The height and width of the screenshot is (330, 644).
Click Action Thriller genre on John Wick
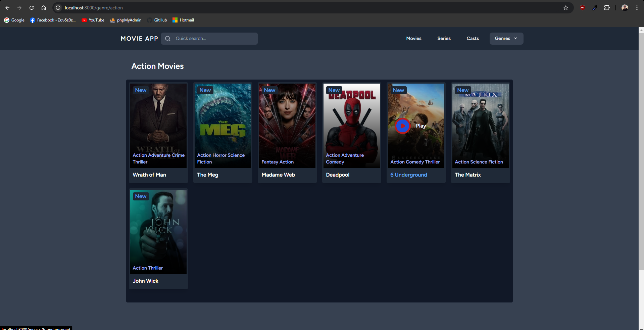click(x=148, y=268)
